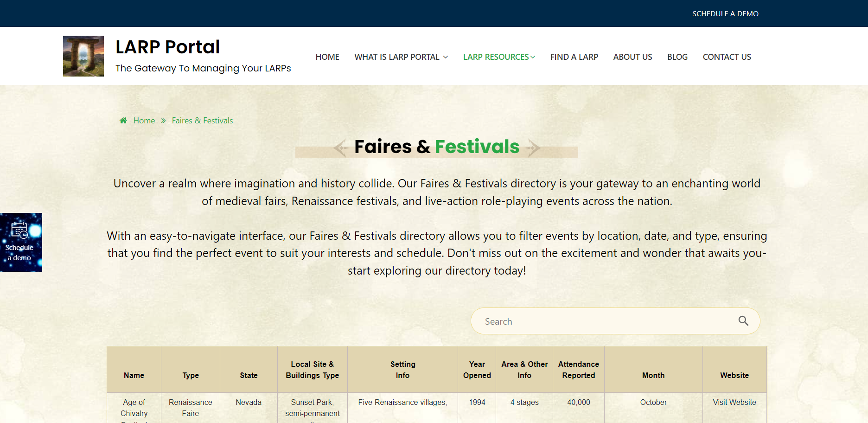Open the Home navigation menu item
This screenshot has height=423, width=868.
click(x=327, y=57)
